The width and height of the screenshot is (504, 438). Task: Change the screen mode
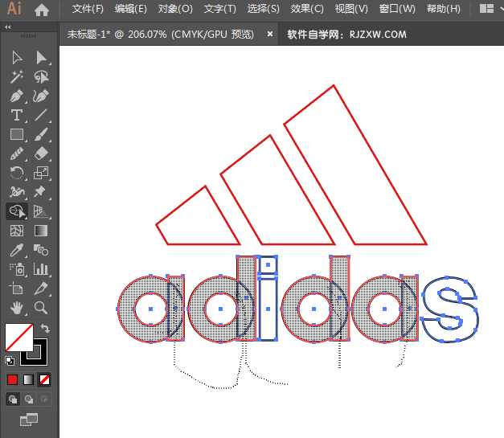29,420
